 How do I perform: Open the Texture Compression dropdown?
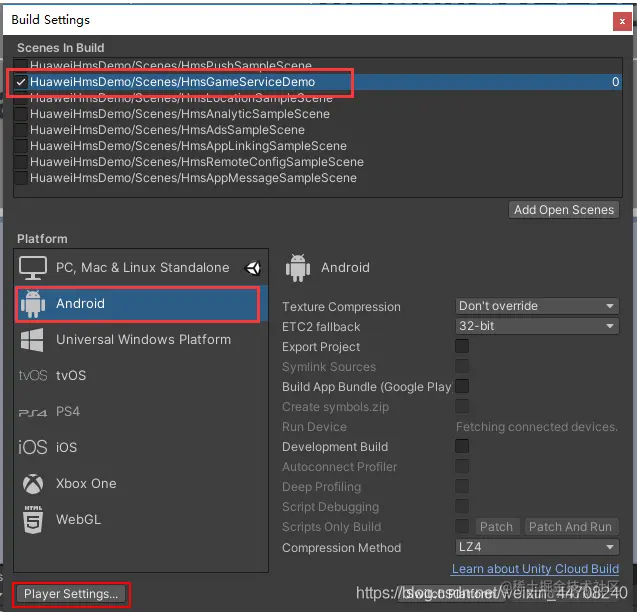(x=537, y=306)
